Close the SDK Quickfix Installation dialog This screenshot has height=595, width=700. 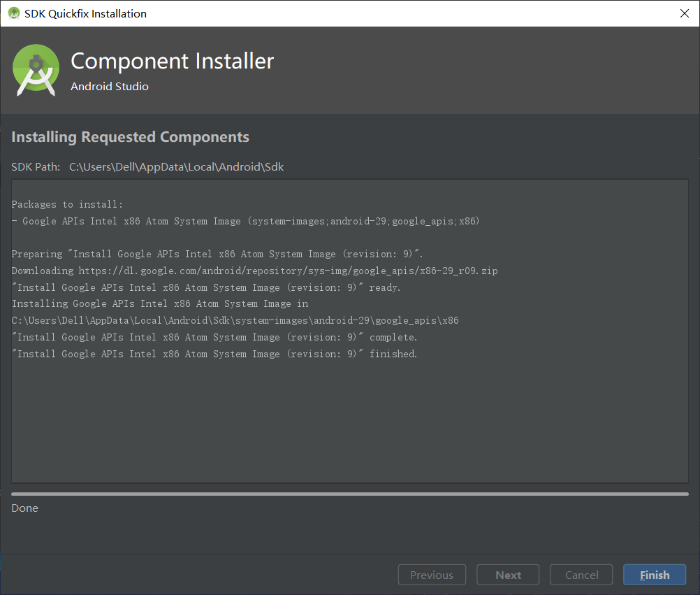(x=685, y=13)
